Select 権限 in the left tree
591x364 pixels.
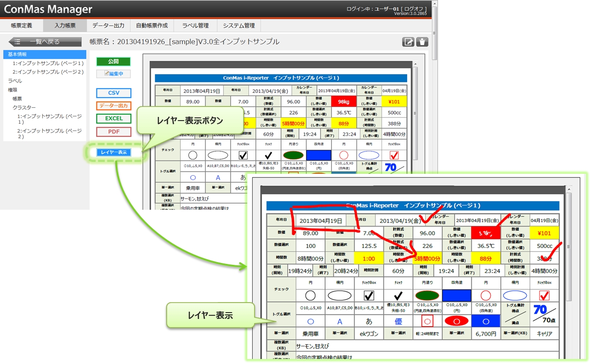click(x=12, y=90)
